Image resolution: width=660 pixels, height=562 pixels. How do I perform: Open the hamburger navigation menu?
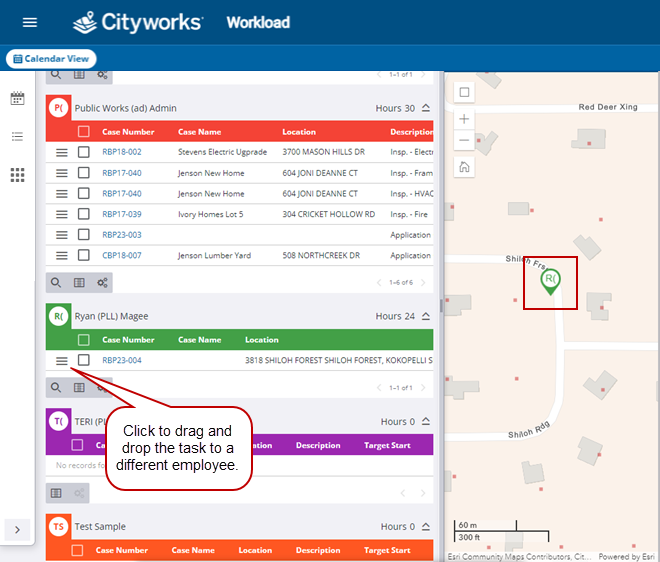[30, 22]
